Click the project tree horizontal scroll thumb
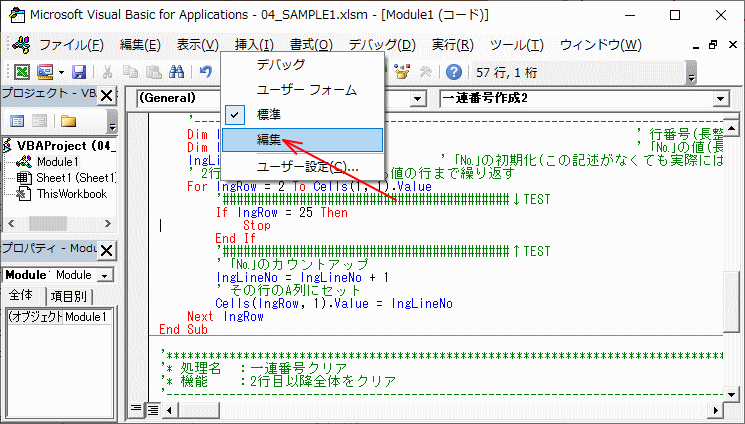 [48, 223]
